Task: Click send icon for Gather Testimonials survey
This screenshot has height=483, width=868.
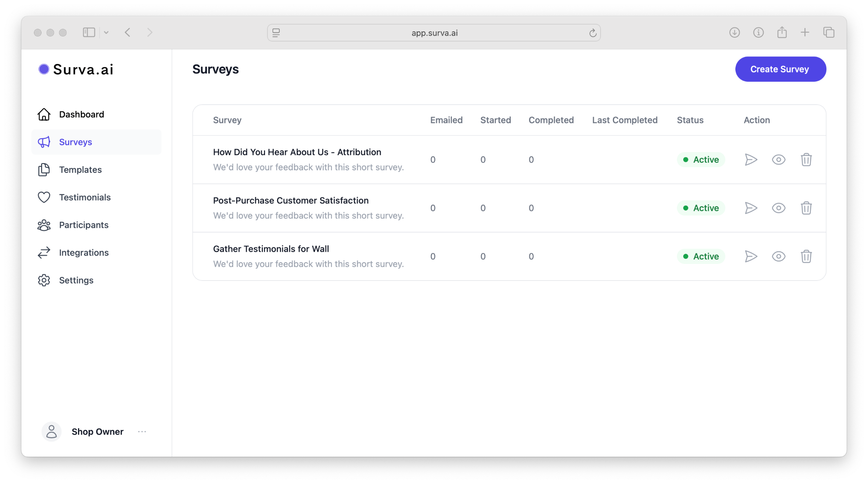Action: click(x=751, y=256)
